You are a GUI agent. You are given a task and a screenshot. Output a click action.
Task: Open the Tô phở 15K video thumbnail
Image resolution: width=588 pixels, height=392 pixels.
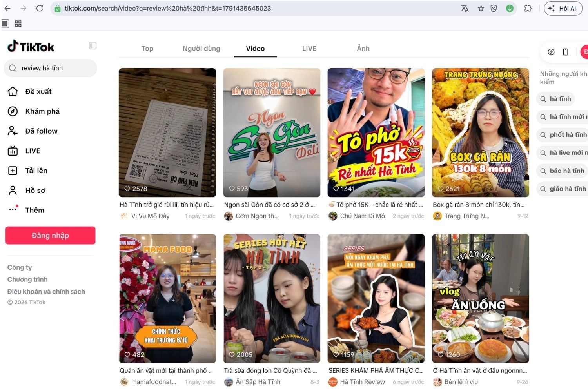point(376,132)
